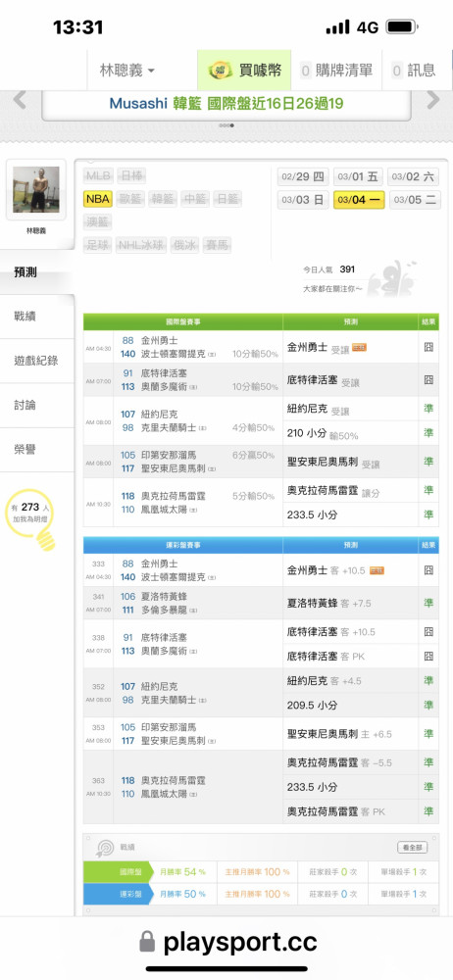Select the 03/04 一 date filter

click(359, 200)
